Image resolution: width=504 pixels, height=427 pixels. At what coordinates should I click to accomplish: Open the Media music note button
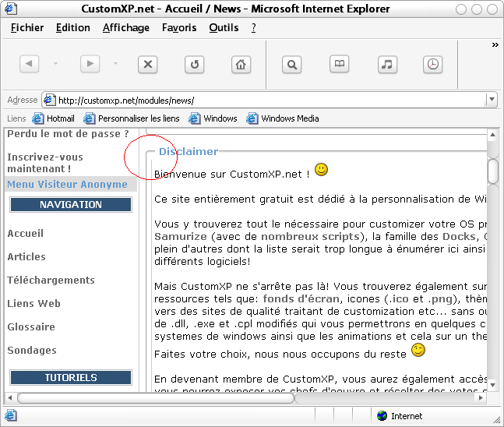[x=387, y=65]
